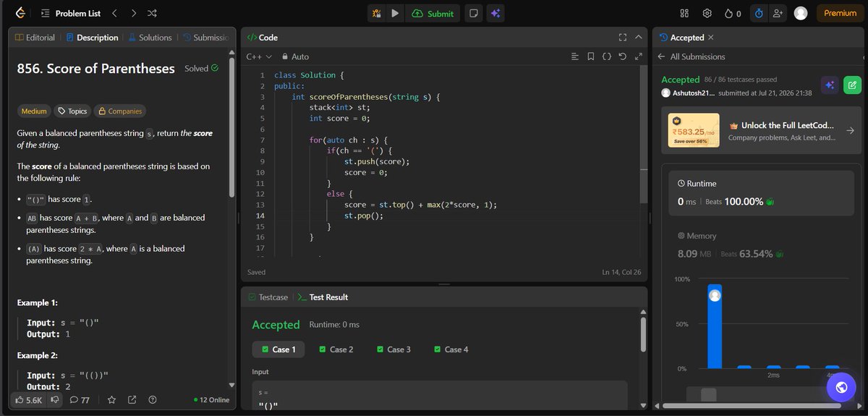Viewport: 868px width, 416px height.
Task: Open settings gear icon
Action: click(x=707, y=13)
